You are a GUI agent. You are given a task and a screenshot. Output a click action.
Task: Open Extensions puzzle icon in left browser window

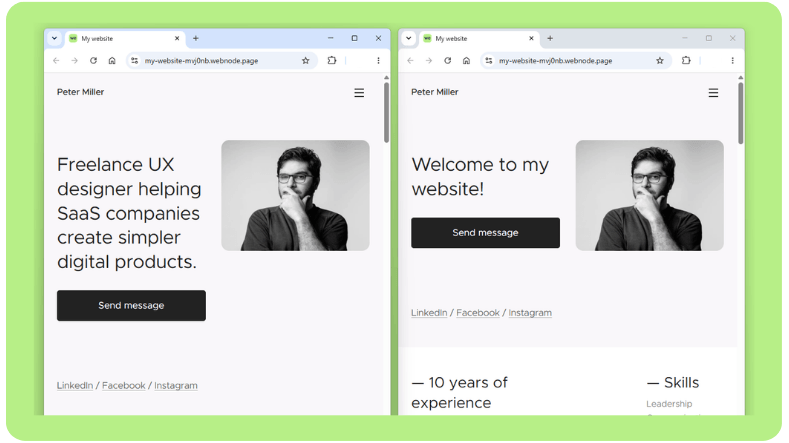pyautogui.click(x=332, y=60)
